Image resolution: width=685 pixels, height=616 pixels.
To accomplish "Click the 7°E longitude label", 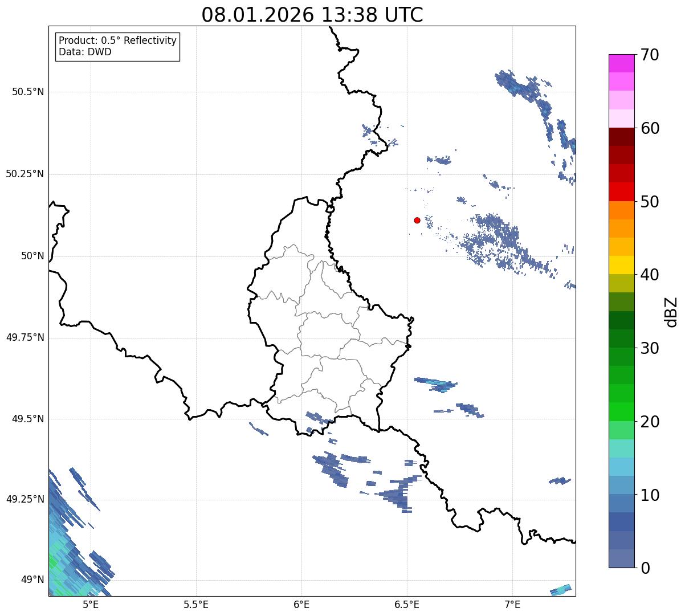I will [x=513, y=604].
